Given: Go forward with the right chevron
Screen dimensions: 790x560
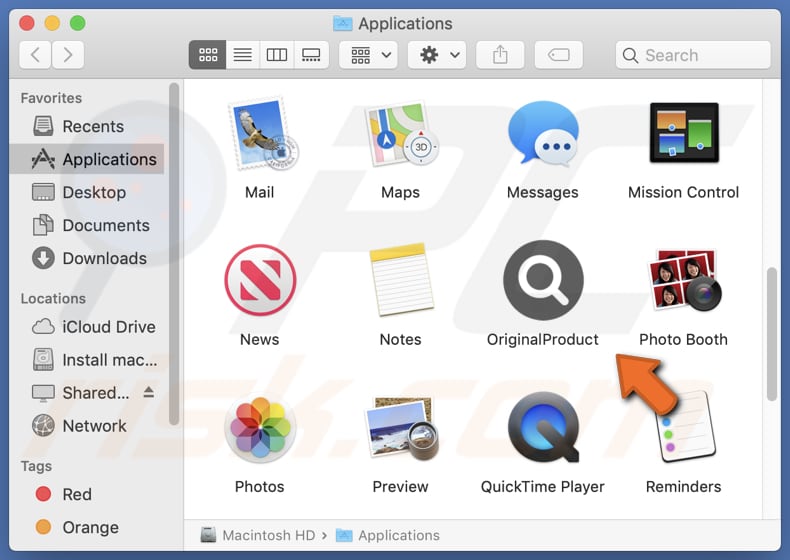Looking at the screenshot, I should [68, 54].
